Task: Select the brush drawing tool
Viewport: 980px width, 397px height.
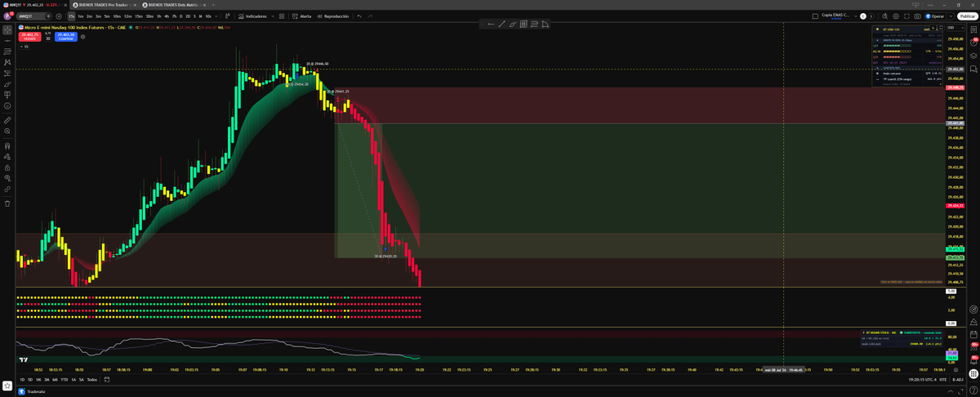Action: 7,84
